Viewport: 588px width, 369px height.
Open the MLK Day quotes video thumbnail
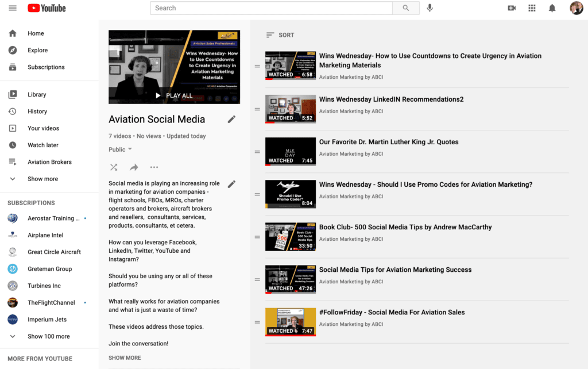pyautogui.click(x=290, y=152)
